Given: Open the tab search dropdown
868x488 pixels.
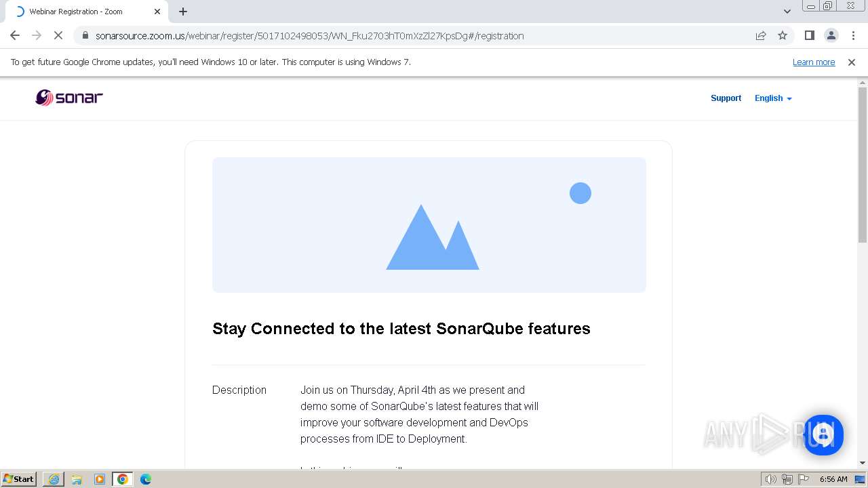Looking at the screenshot, I should coord(787,12).
